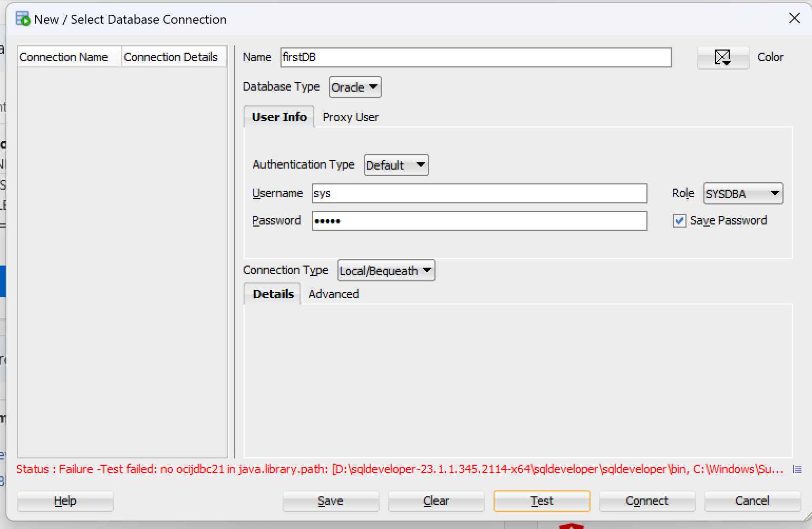Uncheck the Save Password checkbox
812x529 pixels.
point(679,221)
